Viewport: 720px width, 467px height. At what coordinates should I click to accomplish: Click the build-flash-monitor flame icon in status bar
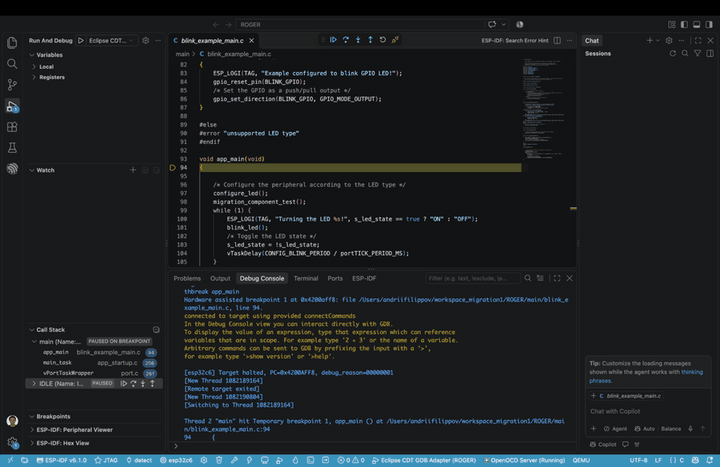pos(295,460)
